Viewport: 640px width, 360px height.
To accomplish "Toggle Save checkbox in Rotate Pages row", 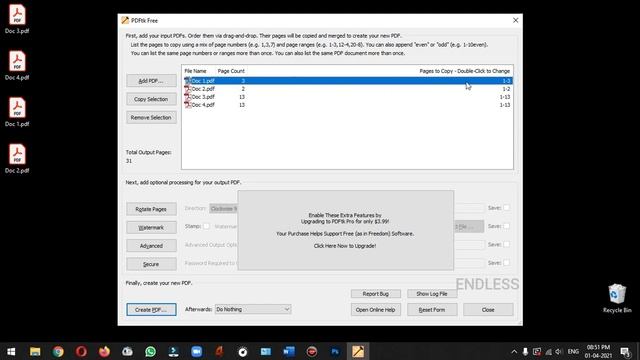I will [x=506, y=208].
